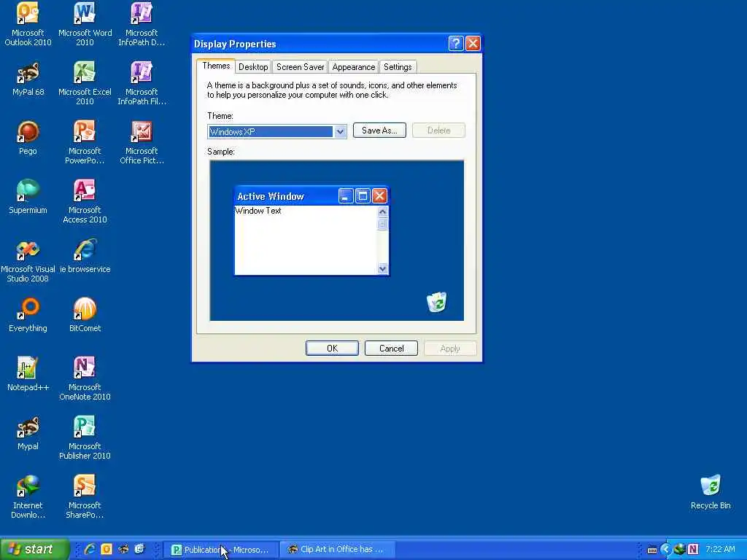The image size is (747, 560).
Task: Click the taskbar clock showing 7:22 AM
Action: click(x=720, y=549)
